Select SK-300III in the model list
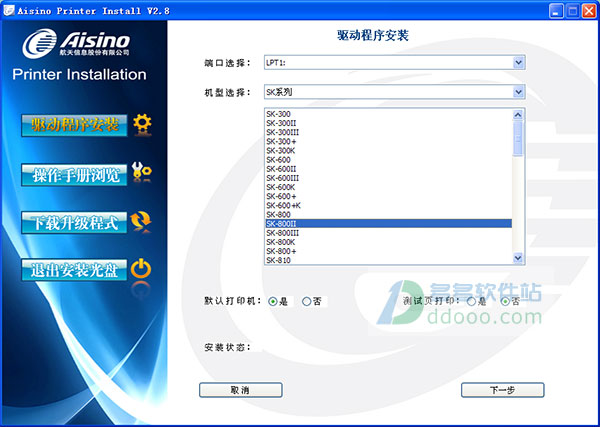The height and width of the screenshot is (427, 600). (388, 132)
